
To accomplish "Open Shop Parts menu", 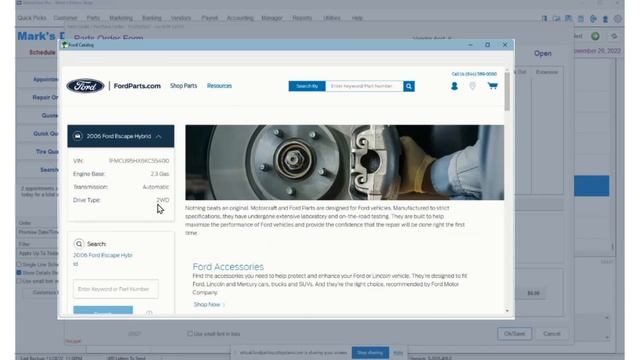I will pos(183,86).
